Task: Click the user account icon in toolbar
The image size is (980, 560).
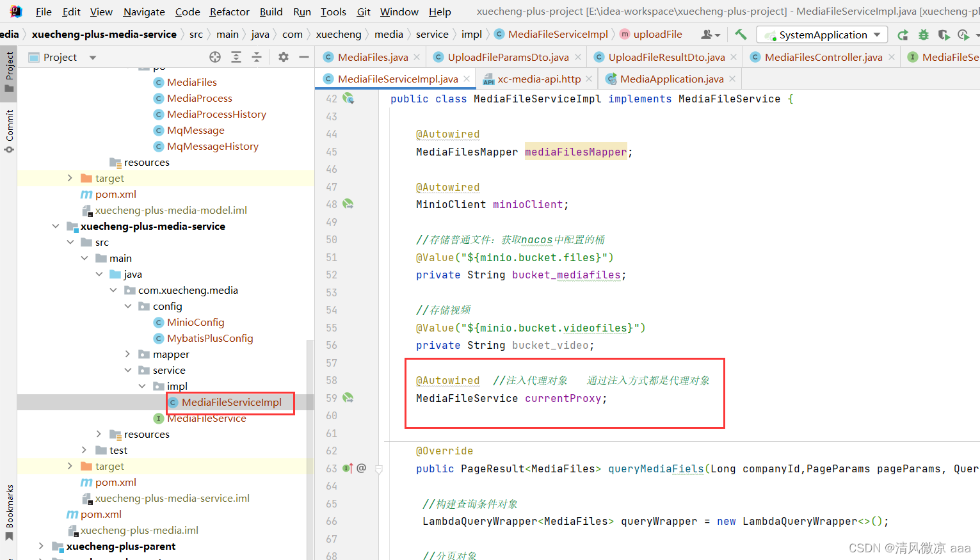Action: 710,35
